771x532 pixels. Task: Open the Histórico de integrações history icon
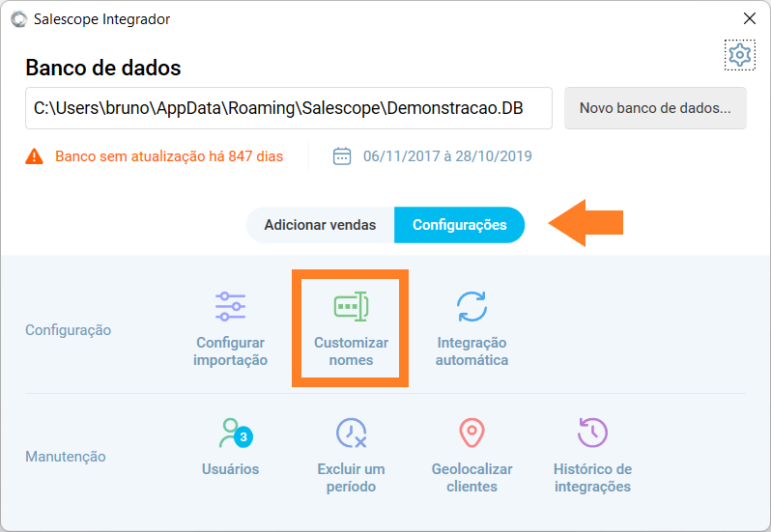pyautogui.click(x=592, y=433)
